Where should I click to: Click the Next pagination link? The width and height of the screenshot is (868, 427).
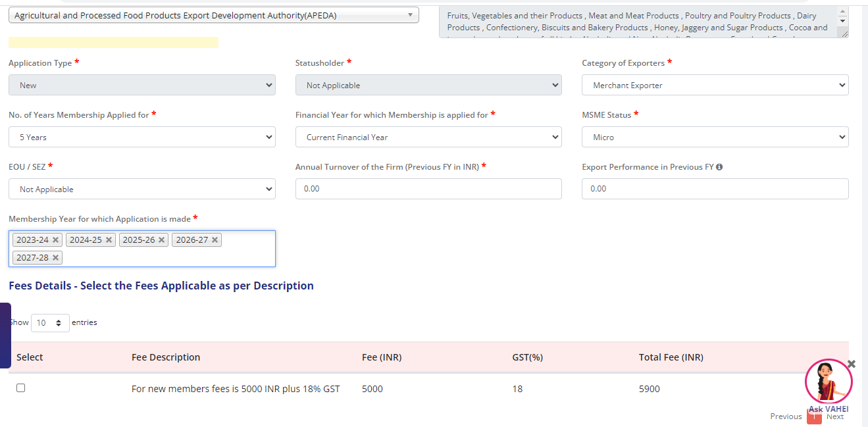(x=835, y=416)
